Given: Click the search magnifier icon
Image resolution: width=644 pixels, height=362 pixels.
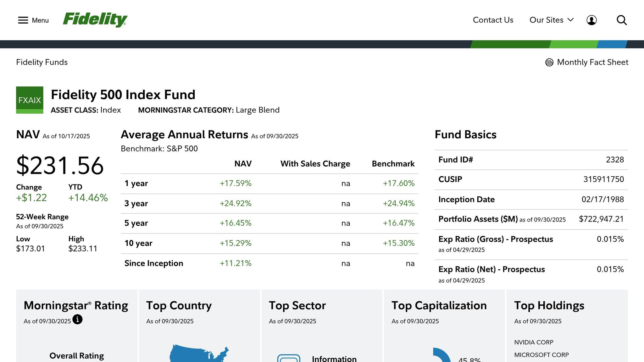Looking at the screenshot, I should click(622, 20).
